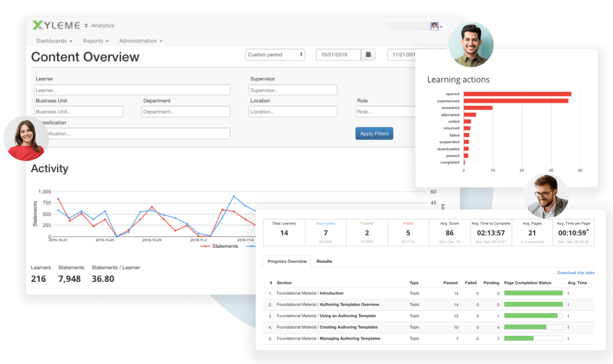613x364 pixels.
Task: Expand the Dashboards menu
Action: point(51,40)
